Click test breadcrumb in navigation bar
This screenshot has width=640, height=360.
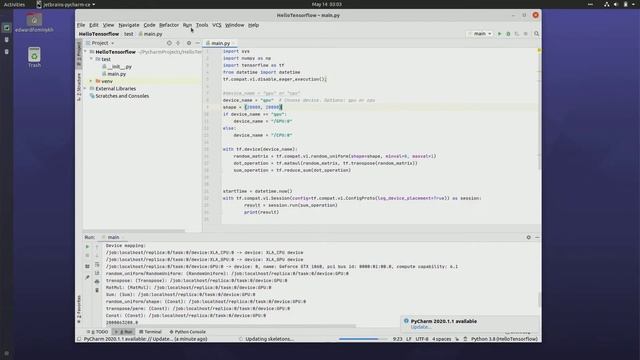tap(129, 34)
